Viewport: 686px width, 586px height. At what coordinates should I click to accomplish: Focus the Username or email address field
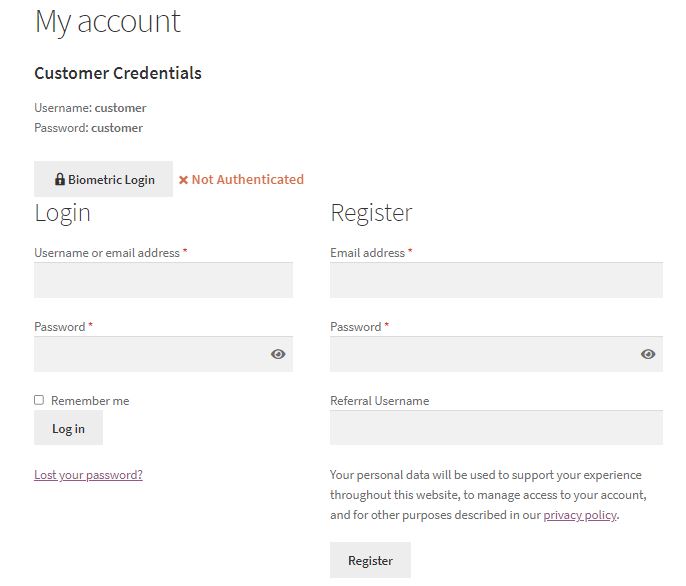[x=163, y=280]
